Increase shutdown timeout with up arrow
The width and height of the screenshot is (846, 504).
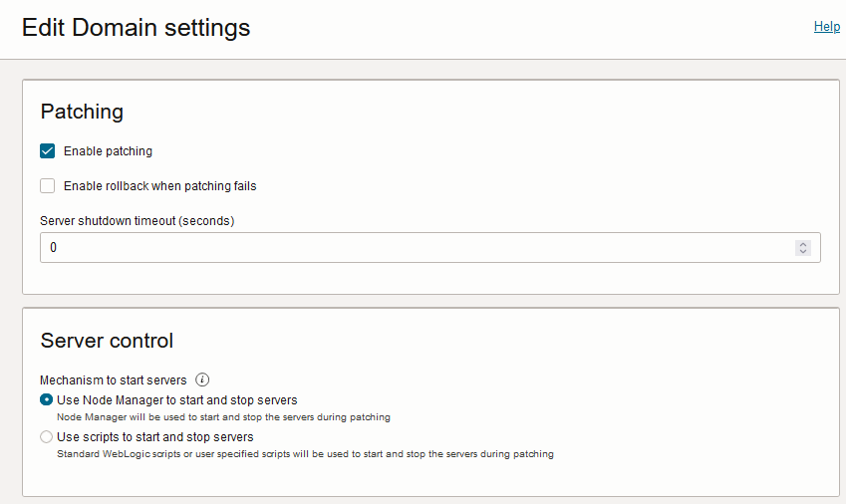pos(803,244)
